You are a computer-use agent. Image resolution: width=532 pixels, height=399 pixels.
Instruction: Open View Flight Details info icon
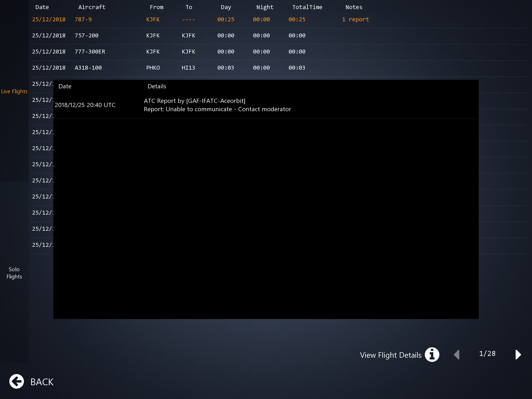432,355
